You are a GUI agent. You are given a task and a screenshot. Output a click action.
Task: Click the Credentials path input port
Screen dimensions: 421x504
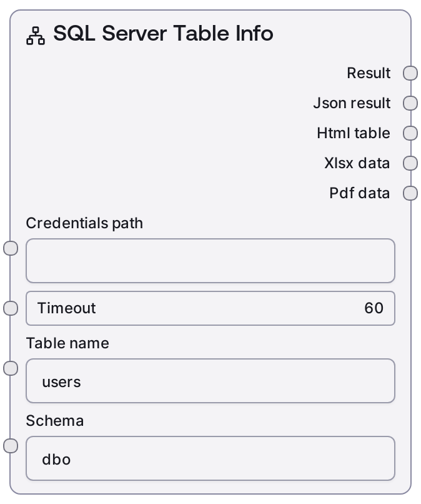pyautogui.click(x=11, y=249)
